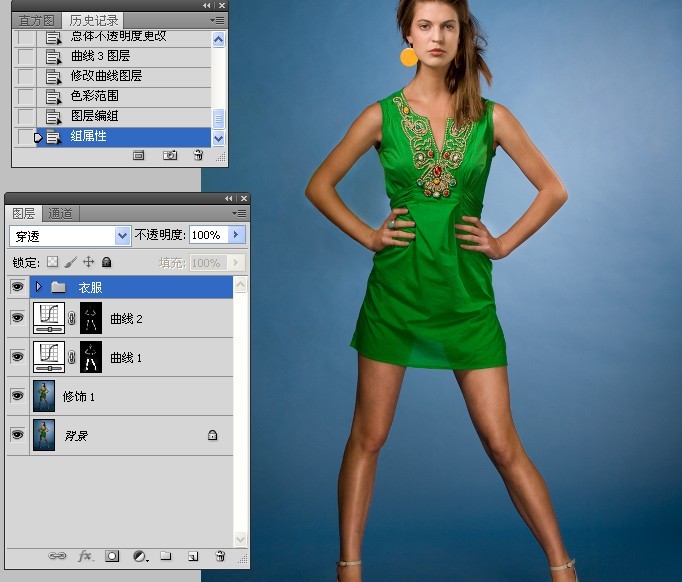
Task: Set history brush source for 组属性
Action: click(26, 137)
